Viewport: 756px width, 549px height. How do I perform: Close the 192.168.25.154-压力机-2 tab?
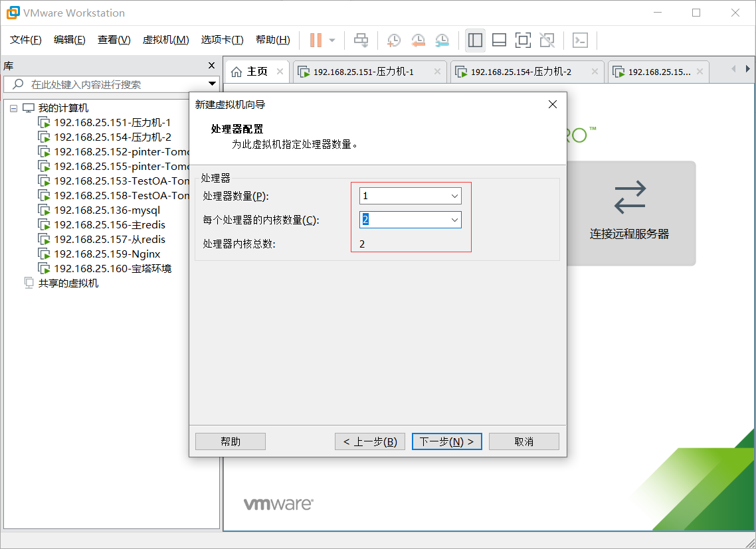coord(595,71)
